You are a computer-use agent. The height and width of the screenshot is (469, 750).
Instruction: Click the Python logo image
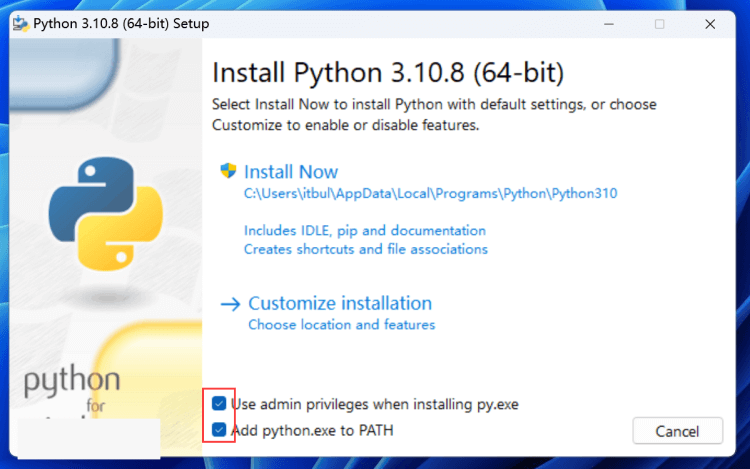click(106, 214)
